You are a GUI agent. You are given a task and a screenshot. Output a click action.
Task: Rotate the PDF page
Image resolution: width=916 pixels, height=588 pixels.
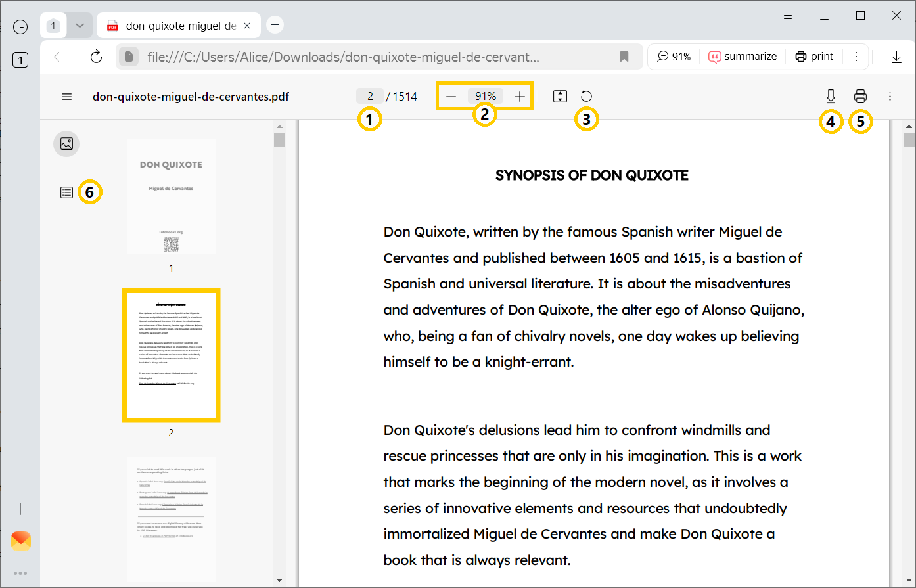pyautogui.click(x=585, y=96)
